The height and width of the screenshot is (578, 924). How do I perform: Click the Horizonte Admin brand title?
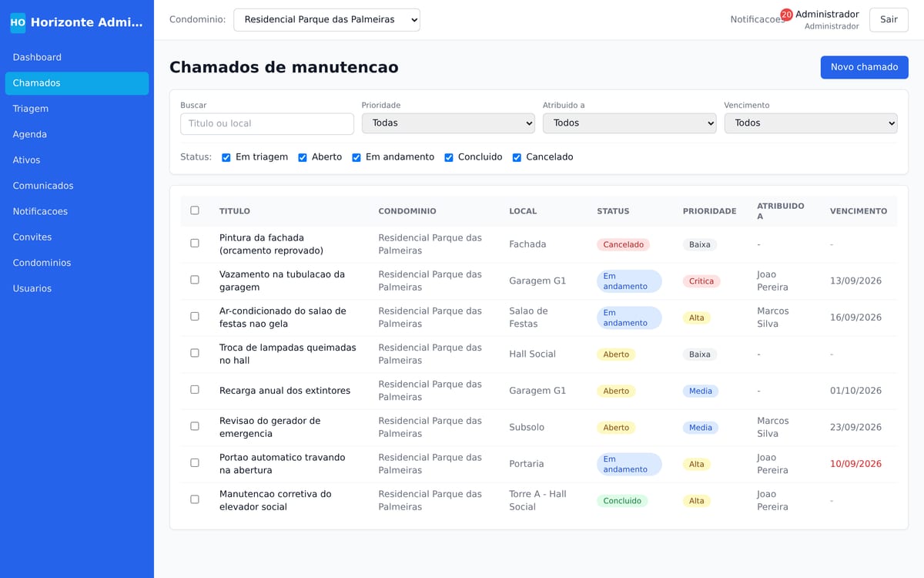[x=87, y=22]
